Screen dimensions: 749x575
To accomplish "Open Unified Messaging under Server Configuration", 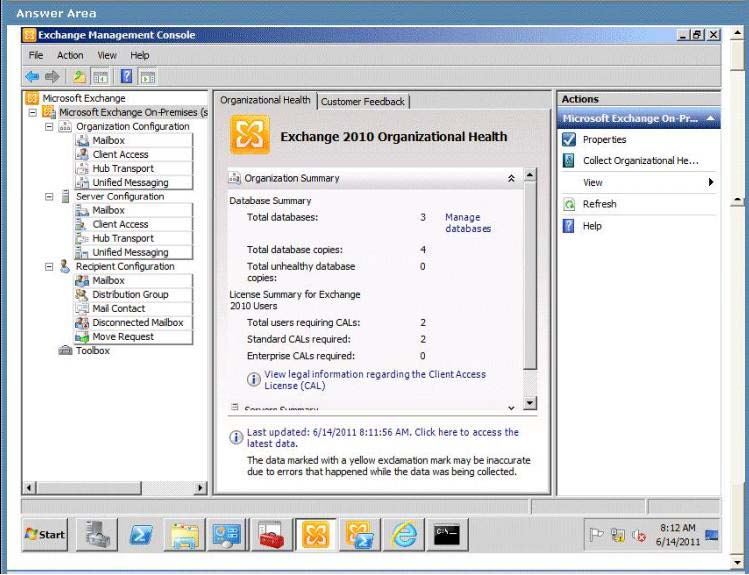I will [130, 252].
